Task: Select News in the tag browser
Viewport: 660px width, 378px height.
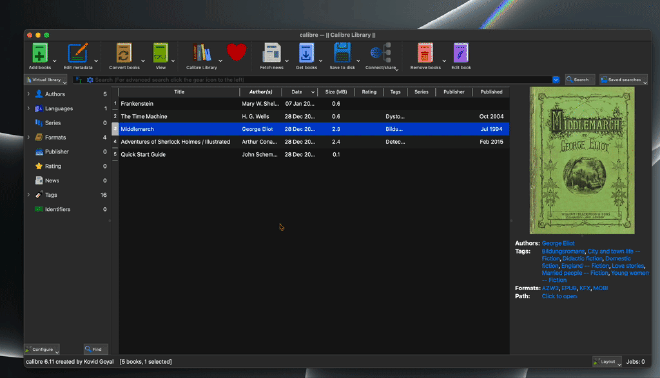Action: click(x=52, y=181)
